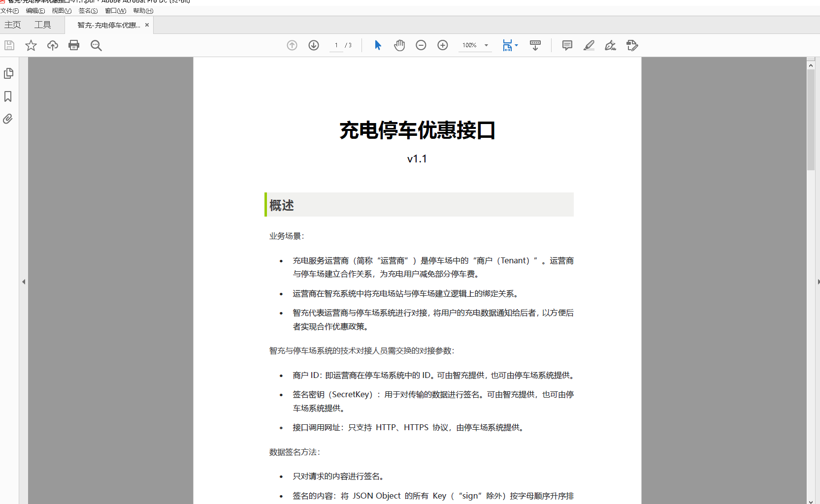Switch to the 工具 tab
The width and height of the screenshot is (820, 504).
[43, 25]
